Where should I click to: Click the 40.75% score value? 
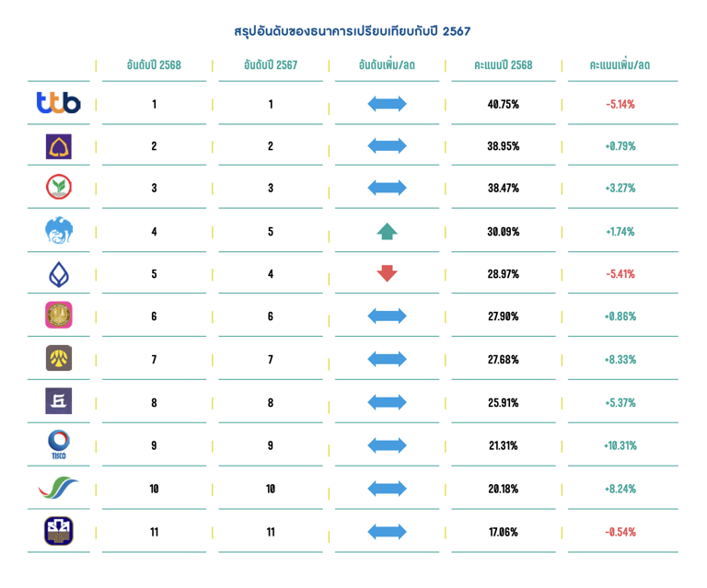tap(503, 104)
